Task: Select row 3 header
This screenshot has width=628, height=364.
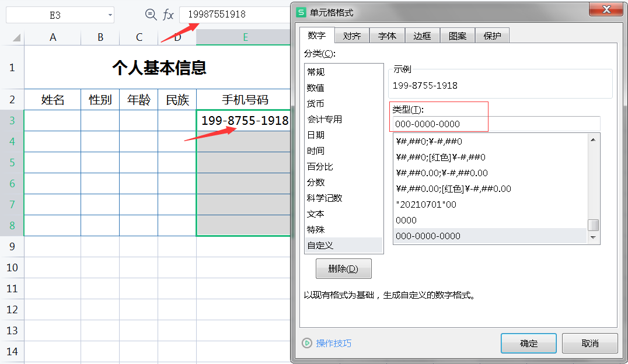Action: pos(12,121)
